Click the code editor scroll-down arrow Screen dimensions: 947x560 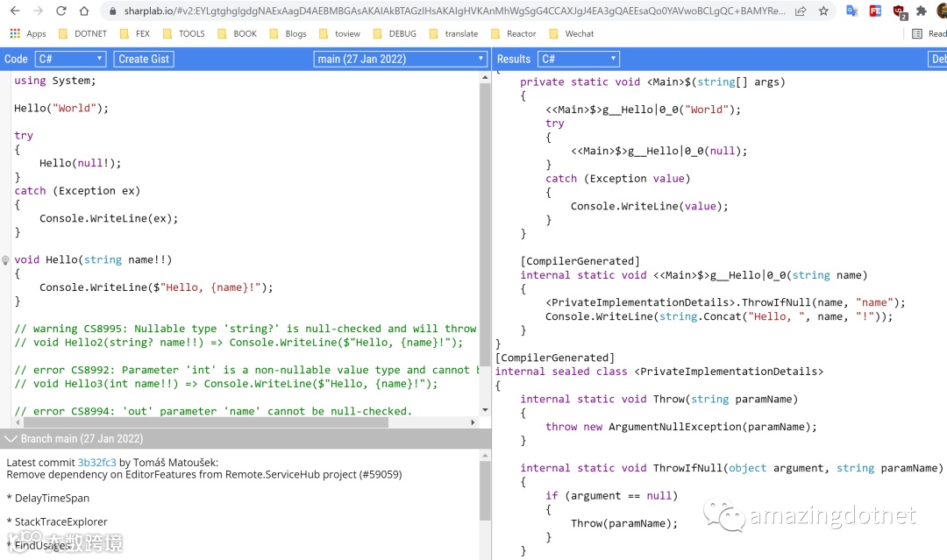click(x=485, y=410)
